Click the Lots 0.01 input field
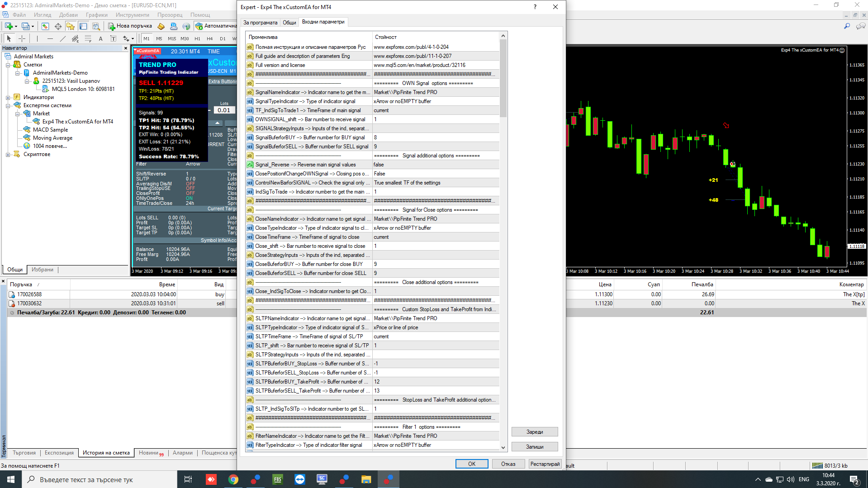This screenshot has height=488, width=868. (224, 110)
